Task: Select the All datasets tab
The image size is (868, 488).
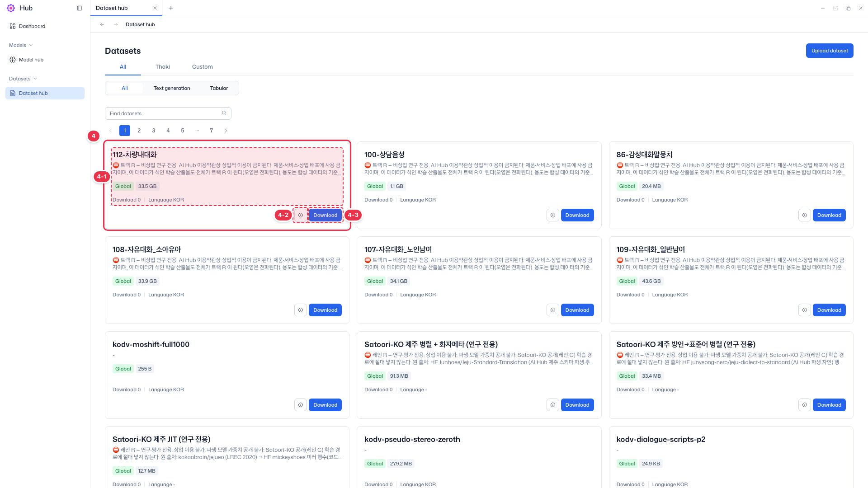Action: point(123,67)
